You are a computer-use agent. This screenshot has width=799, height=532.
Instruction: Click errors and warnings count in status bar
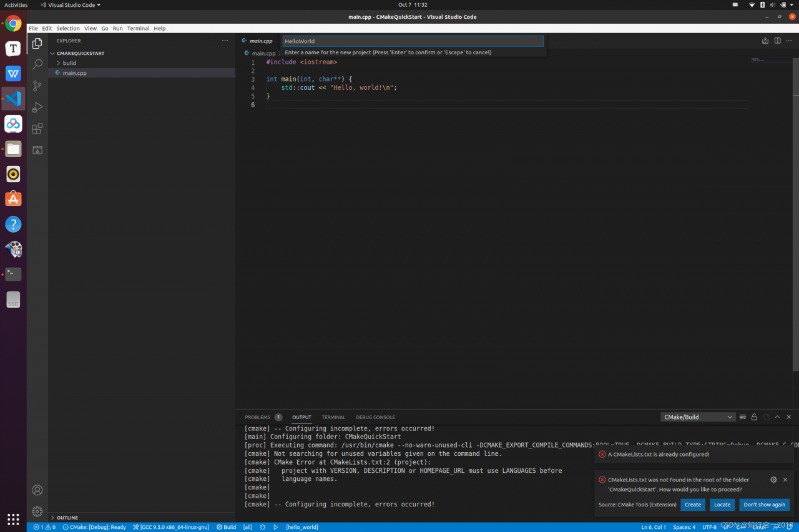pyautogui.click(x=44, y=527)
